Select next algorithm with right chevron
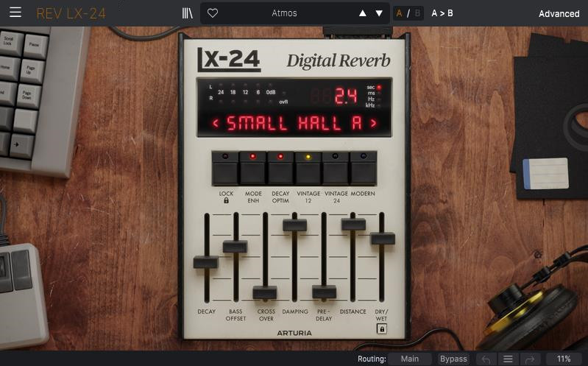The height and width of the screenshot is (366, 588). click(373, 123)
